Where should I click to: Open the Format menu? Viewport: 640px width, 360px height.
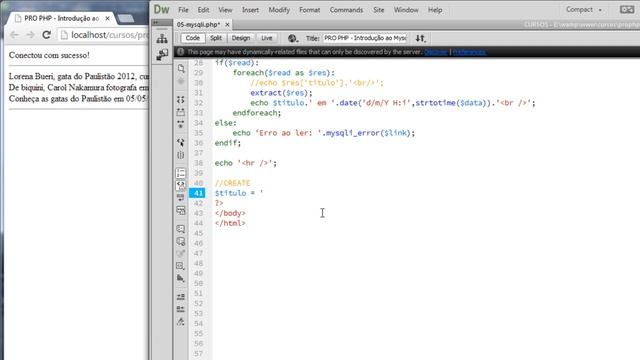pyautogui.click(x=309, y=10)
